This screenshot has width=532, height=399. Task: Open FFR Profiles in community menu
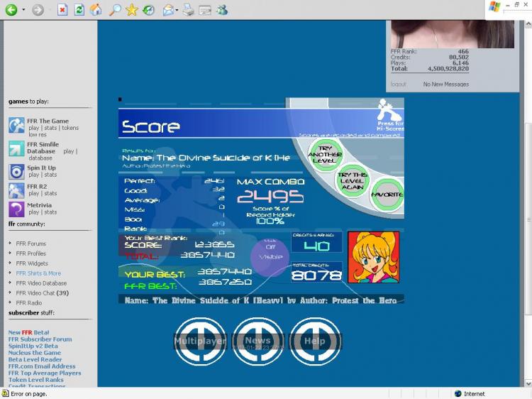pyautogui.click(x=31, y=253)
